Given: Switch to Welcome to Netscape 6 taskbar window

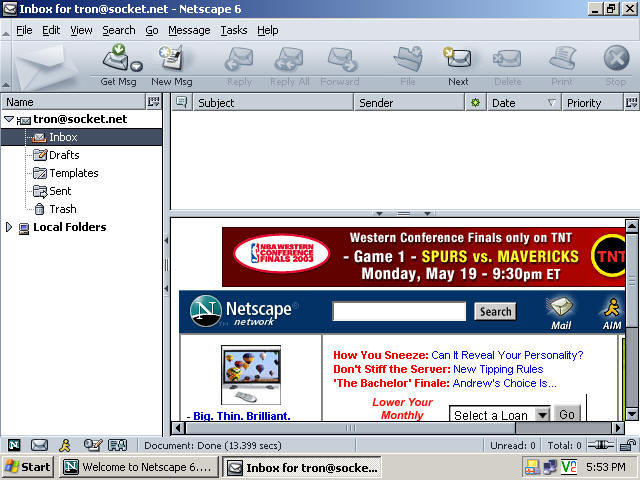Looking at the screenshot, I should tap(139, 467).
